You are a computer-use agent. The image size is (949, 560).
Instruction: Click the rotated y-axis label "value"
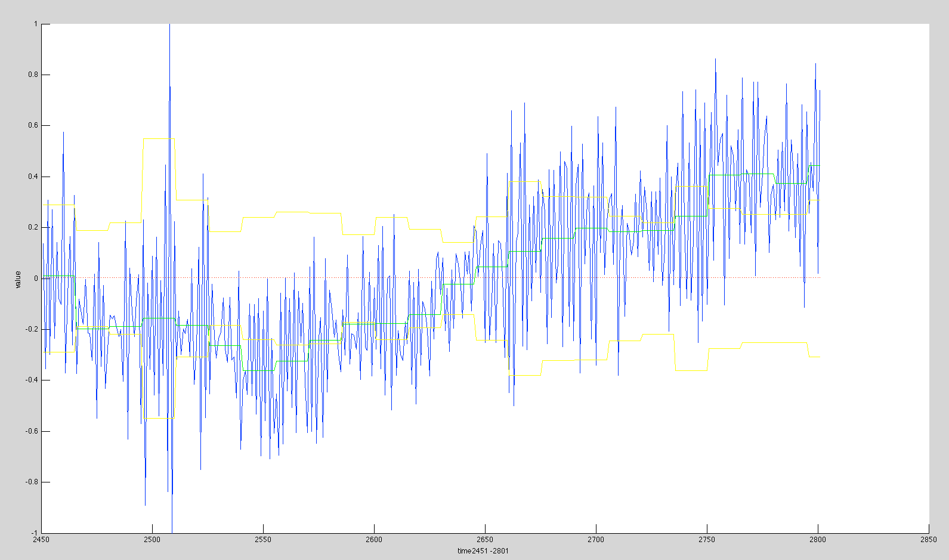pyautogui.click(x=18, y=279)
